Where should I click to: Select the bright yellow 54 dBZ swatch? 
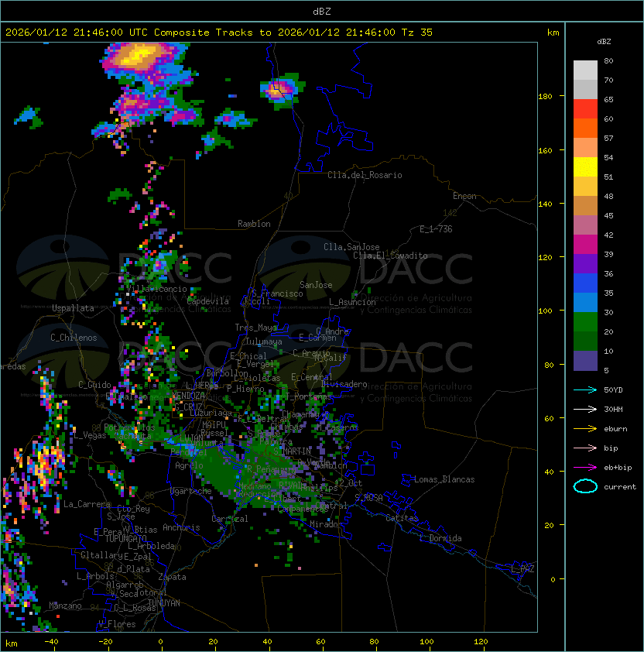[585, 167]
